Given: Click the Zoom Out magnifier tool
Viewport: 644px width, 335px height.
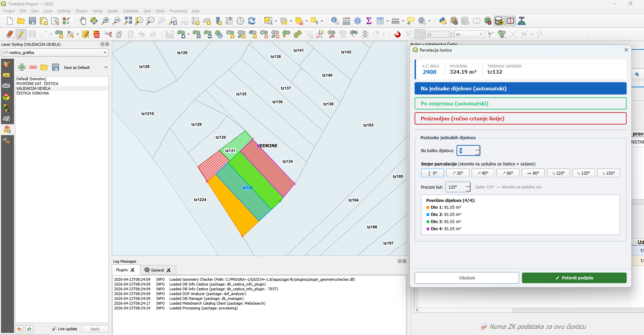Looking at the screenshot, I should (x=117, y=21).
